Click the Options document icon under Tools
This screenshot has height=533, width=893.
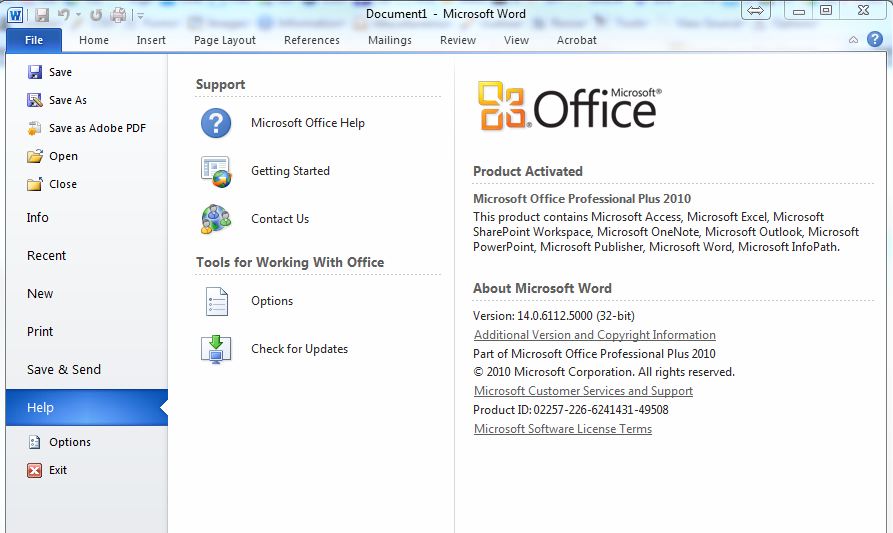(216, 301)
